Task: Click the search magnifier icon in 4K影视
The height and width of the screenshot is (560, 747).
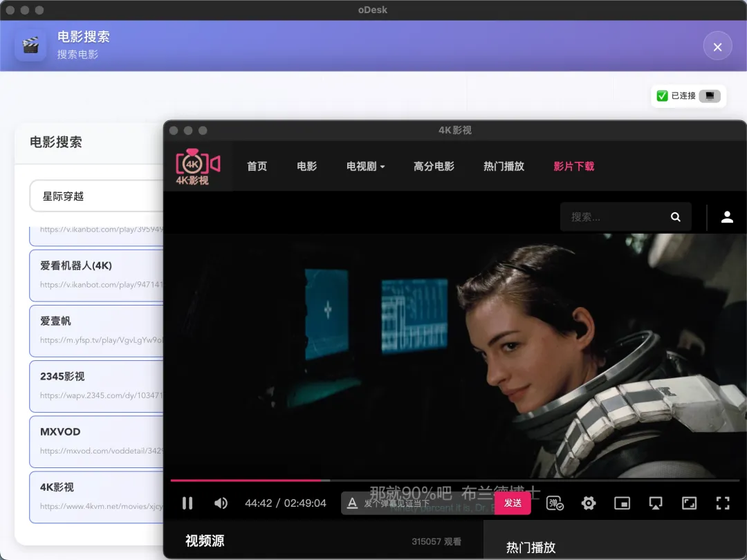Action: [x=675, y=217]
